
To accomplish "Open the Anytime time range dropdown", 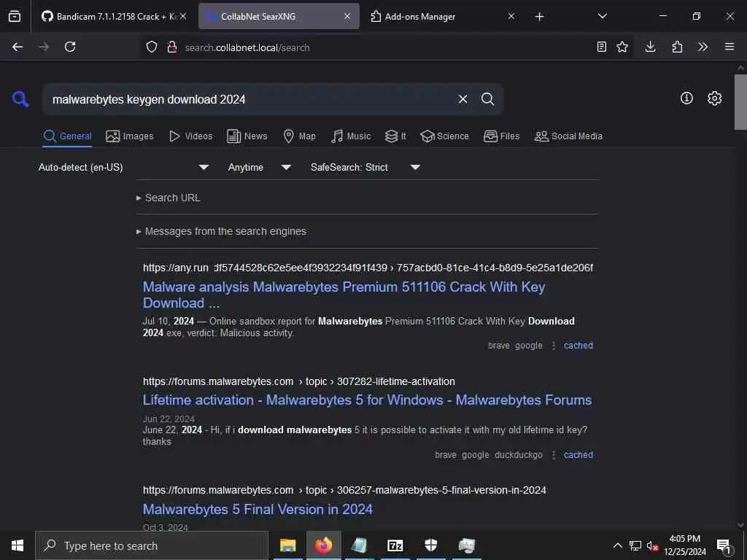I will pos(259,167).
